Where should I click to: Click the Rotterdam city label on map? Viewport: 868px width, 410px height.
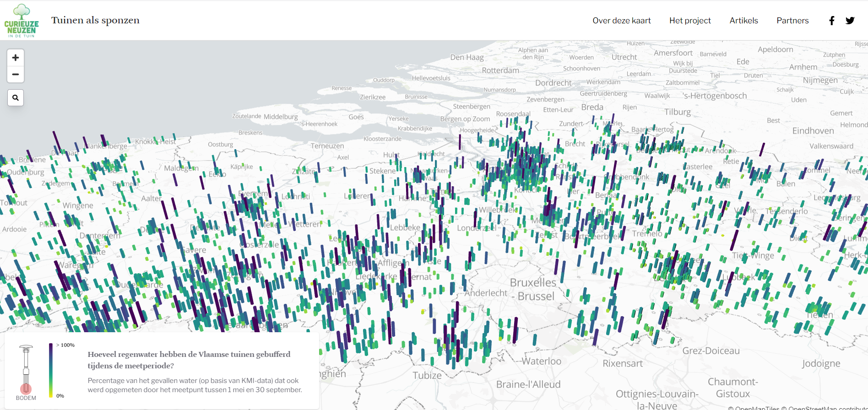(500, 70)
